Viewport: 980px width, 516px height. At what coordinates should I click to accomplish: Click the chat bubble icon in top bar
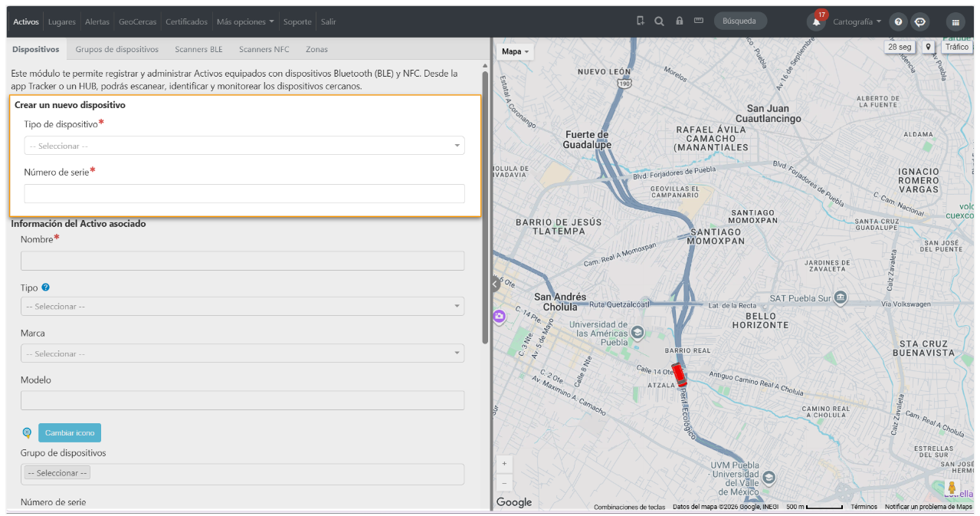coord(920,21)
